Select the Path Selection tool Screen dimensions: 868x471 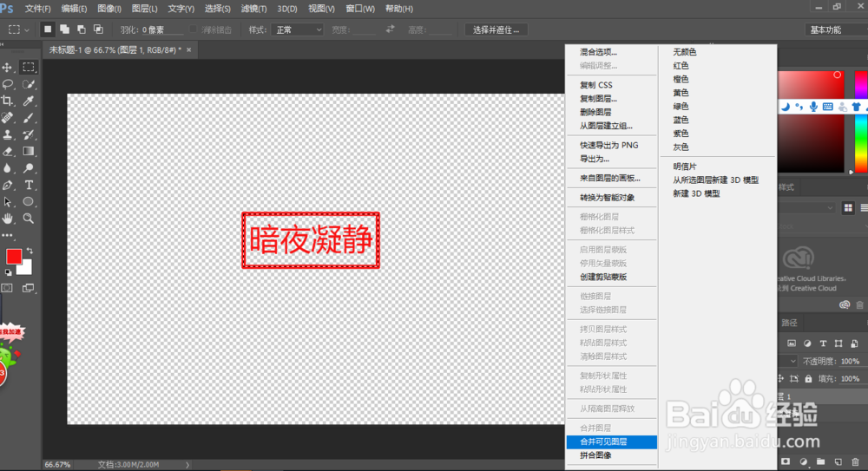[x=7, y=201]
